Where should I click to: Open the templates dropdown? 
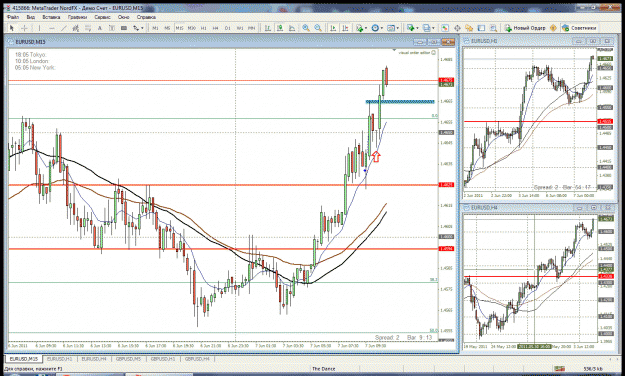tap(393, 28)
